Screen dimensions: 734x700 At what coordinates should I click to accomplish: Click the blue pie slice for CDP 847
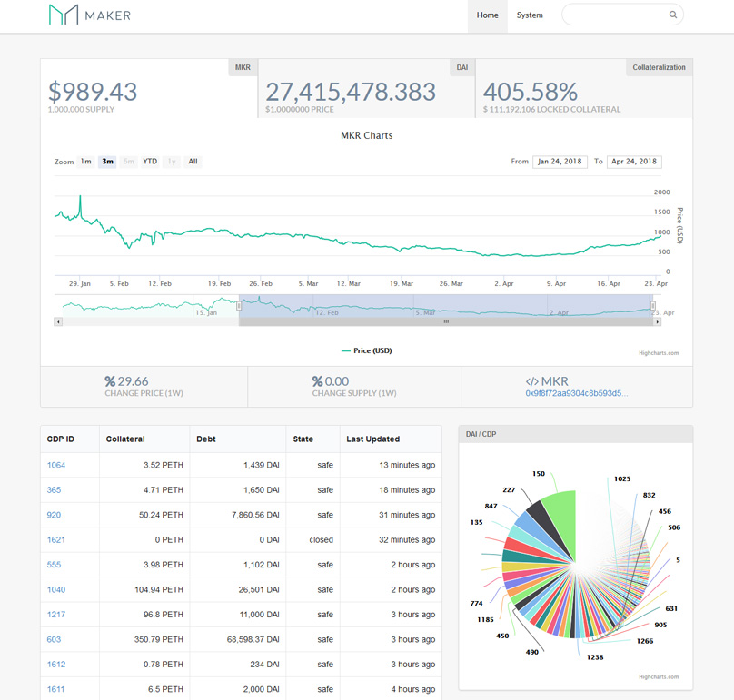pyautogui.click(x=532, y=527)
